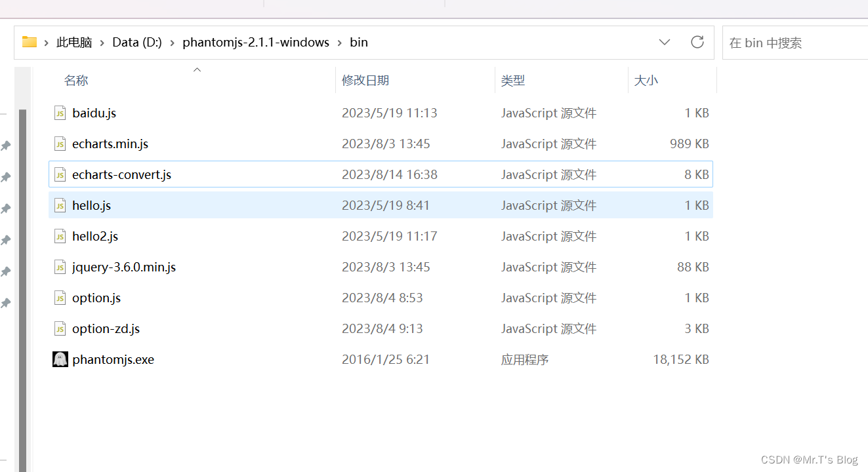The height and width of the screenshot is (472, 868).
Task: Sort by 修改日期 column header
Action: coord(365,81)
